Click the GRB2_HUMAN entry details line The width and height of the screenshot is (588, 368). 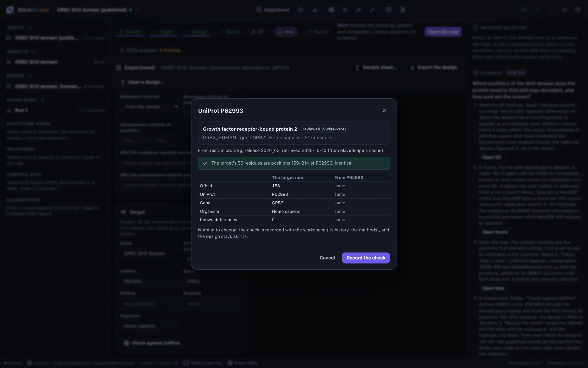click(268, 138)
